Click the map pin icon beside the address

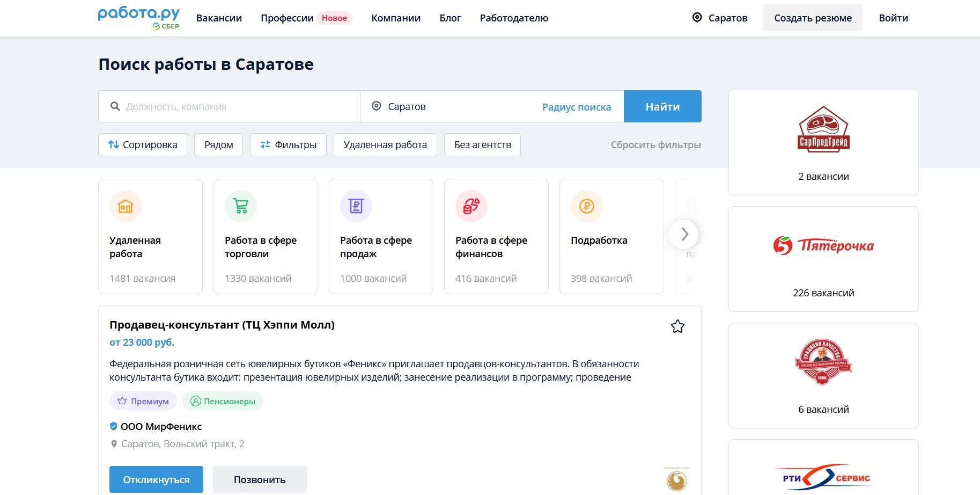(114, 444)
